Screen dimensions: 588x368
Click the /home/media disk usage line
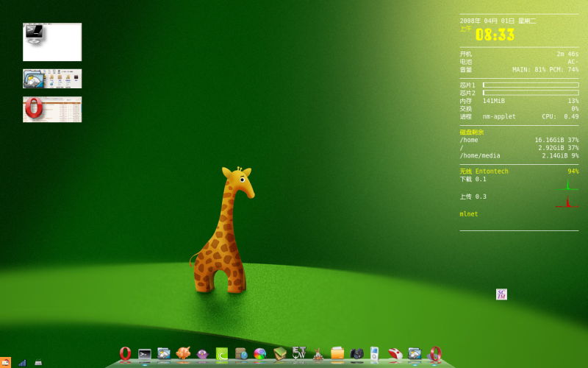tap(519, 155)
